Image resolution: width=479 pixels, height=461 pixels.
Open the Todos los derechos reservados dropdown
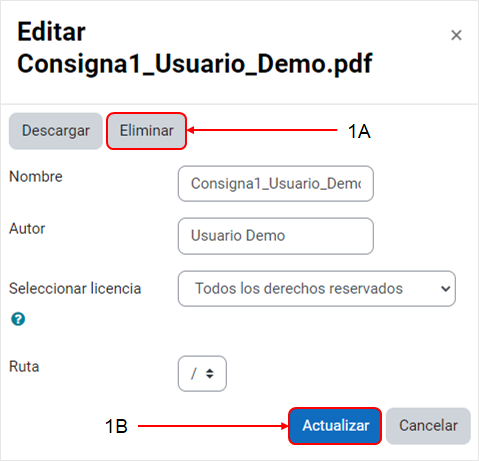click(x=317, y=289)
